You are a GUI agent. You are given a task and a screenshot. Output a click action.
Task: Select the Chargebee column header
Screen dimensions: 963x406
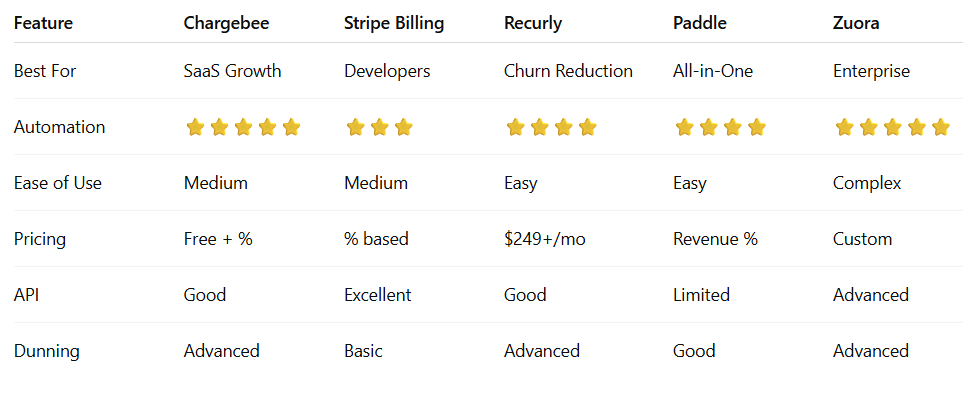[224, 23]
